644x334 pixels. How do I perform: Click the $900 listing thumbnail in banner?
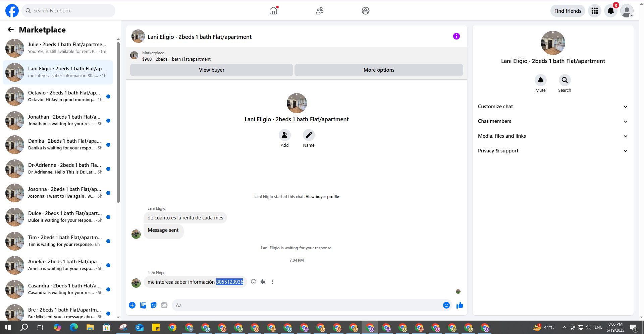pos(134,55)
